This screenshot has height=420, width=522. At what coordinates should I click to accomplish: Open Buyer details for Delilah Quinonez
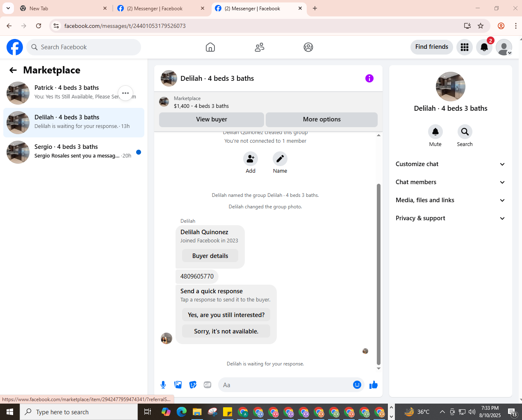pos(210,256)
